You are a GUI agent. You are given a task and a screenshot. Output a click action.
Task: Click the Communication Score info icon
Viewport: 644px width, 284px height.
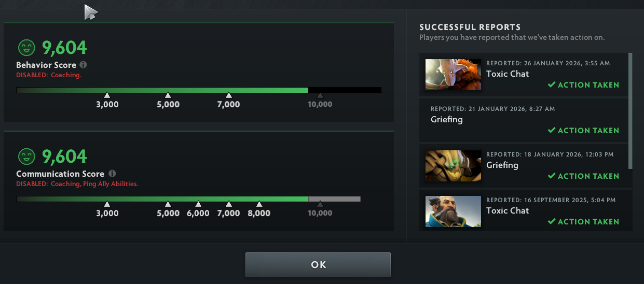(x=113, y=174)
